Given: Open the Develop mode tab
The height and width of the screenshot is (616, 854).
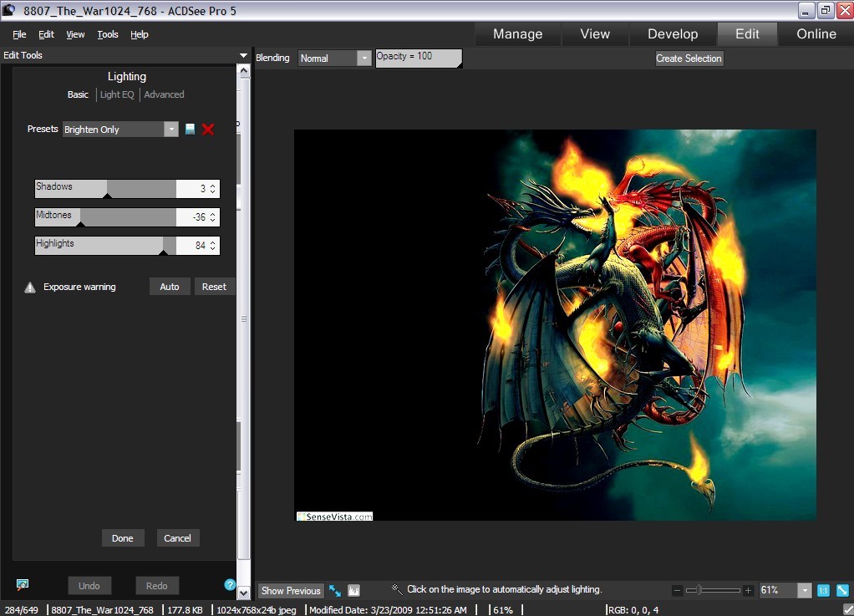Looking at the screenshot, I should tap(673, 34).
